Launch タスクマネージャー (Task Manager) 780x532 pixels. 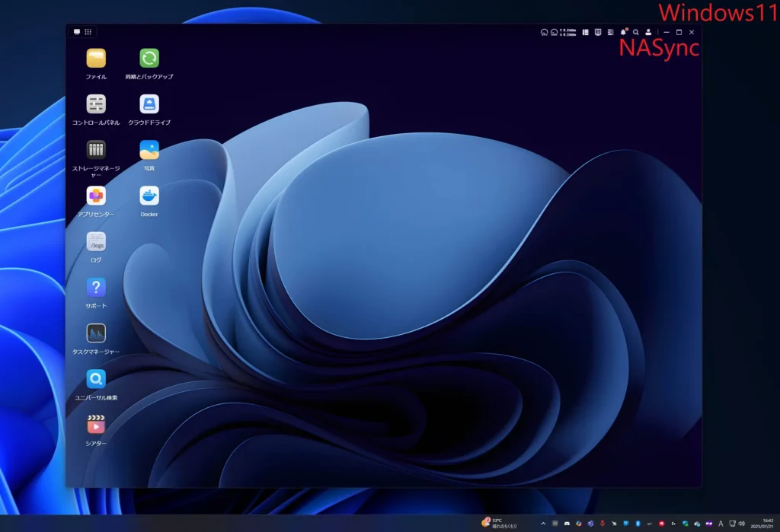96,333
